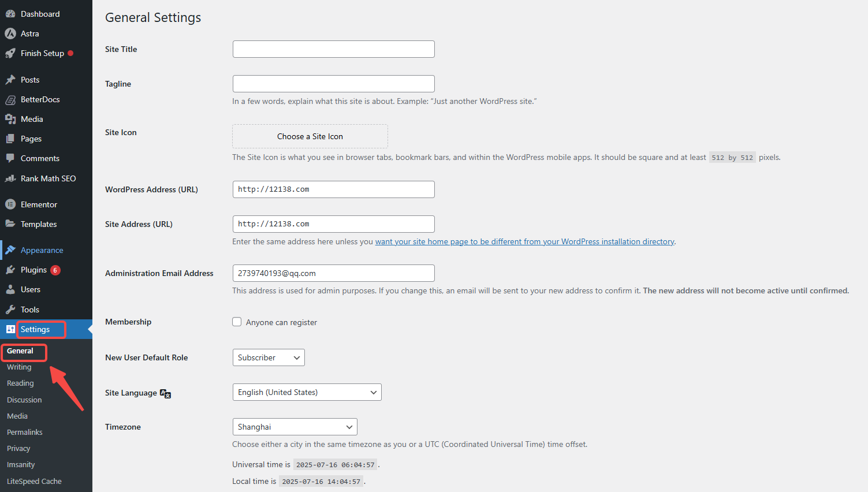Click into the Site Title field
The image size is (868, 492).
(333, 49)
